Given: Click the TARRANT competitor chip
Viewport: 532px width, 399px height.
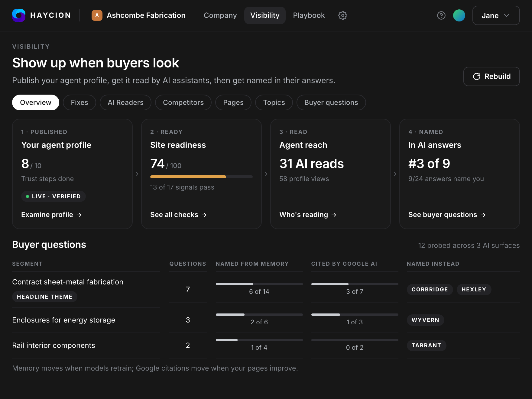Looking at the screenshot, I should [426, 345].
